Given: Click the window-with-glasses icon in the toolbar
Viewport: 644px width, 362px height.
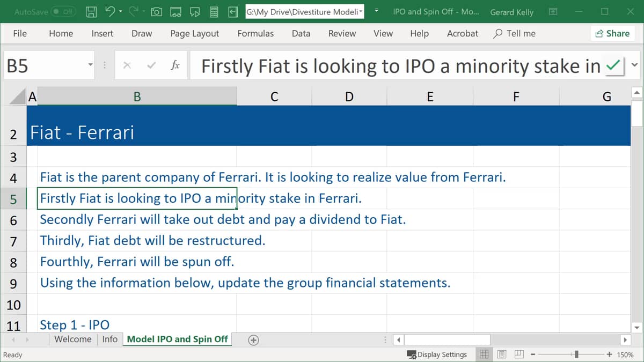Looking at the screenshot, I should pos(175,11).
